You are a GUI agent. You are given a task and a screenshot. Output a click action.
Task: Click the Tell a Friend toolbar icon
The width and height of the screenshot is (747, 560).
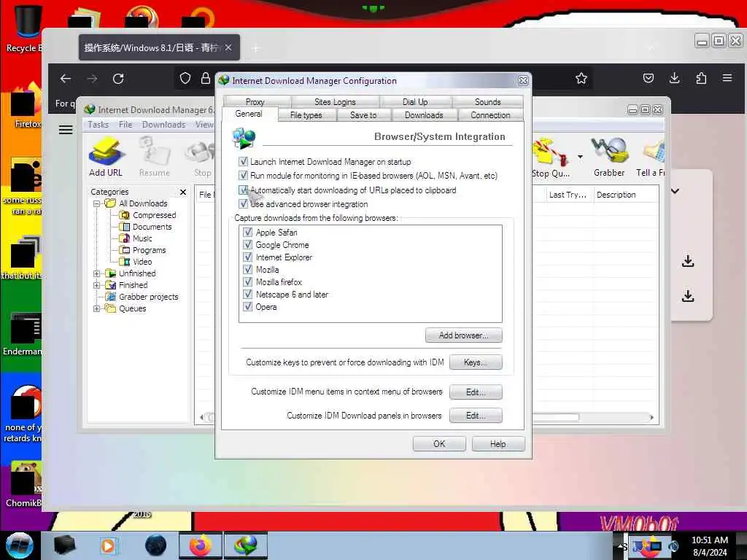651,156
